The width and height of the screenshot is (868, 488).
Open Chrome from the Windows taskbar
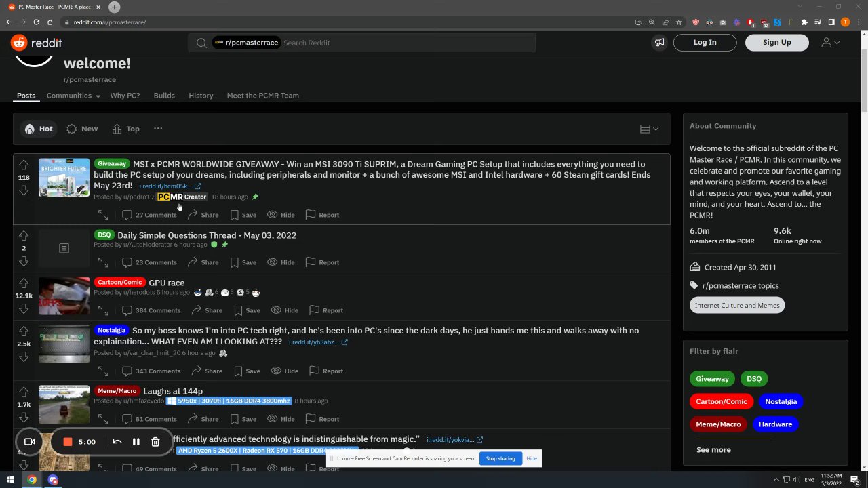32,480
